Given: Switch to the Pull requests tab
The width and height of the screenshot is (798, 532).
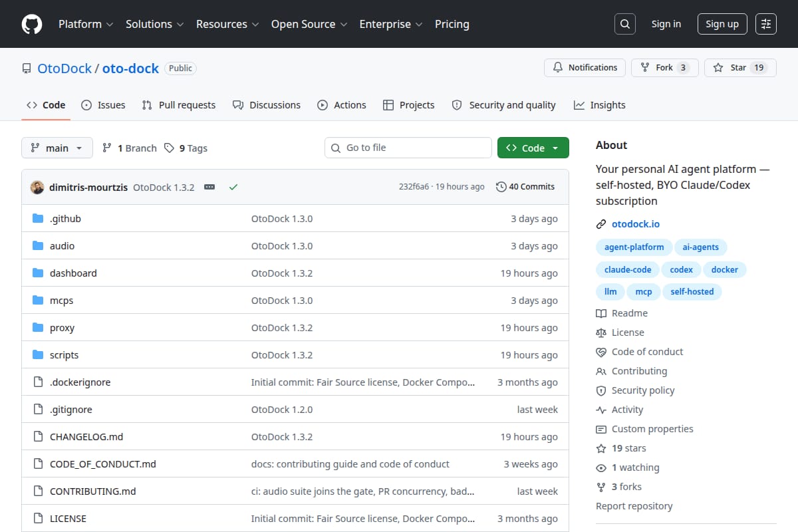Looking at the screenshot, I should (x=179, y=105).
